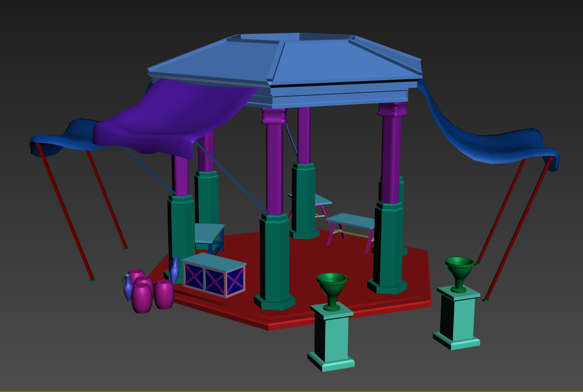Click the front-right blue roof panel
Viewport: 583px width, 392px height.
coord(343,61)
